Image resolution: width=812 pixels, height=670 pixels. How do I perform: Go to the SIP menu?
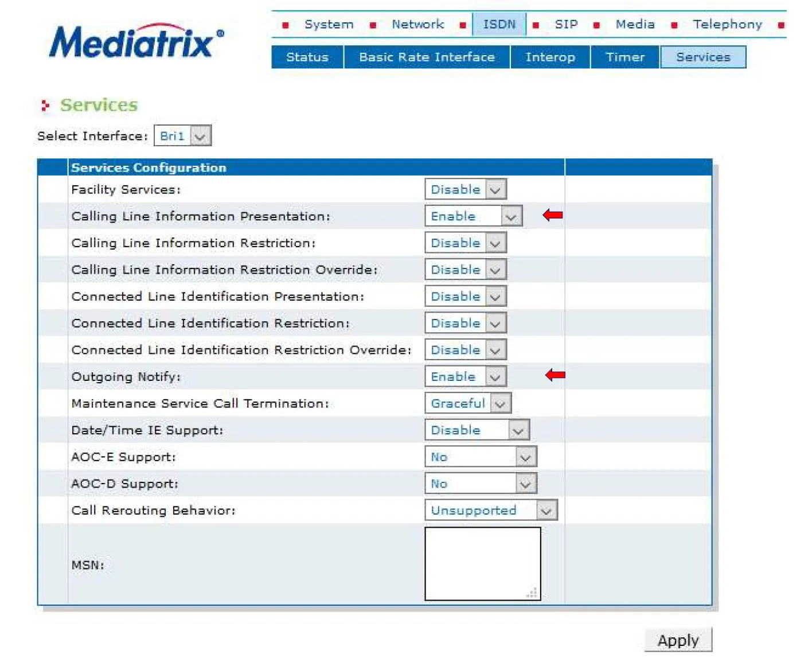[565, 25]
